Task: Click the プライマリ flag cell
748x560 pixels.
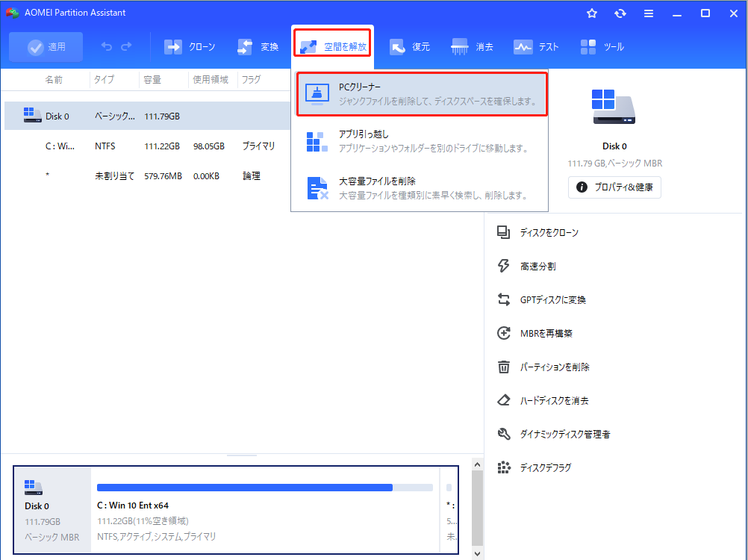Action: tap(258, 146)
